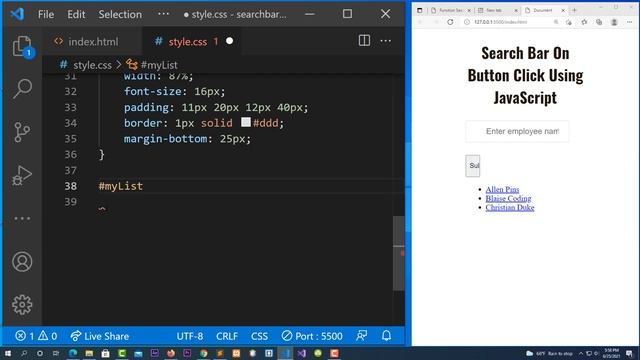The height and width of the screenshot is (360, 640).
Task: Click style.css in the breadcrumb
Action: [92, 65]
